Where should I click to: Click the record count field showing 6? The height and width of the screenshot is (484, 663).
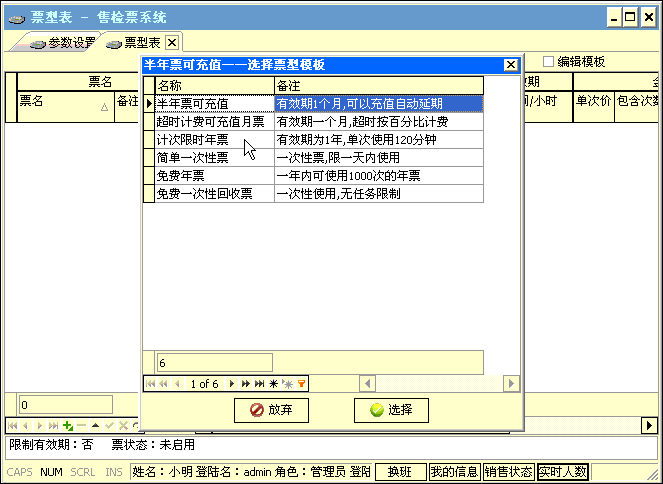tap(214, 362)
